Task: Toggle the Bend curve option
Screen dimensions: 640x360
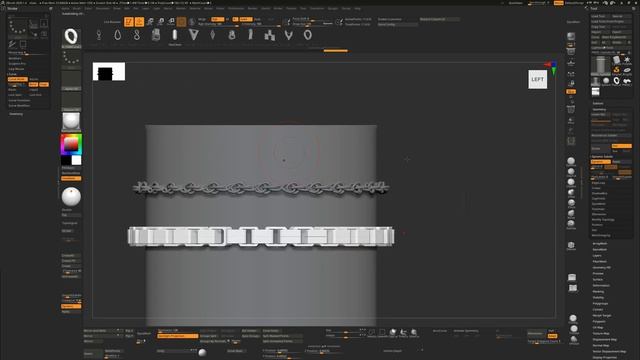Action: tap(33, 84)
